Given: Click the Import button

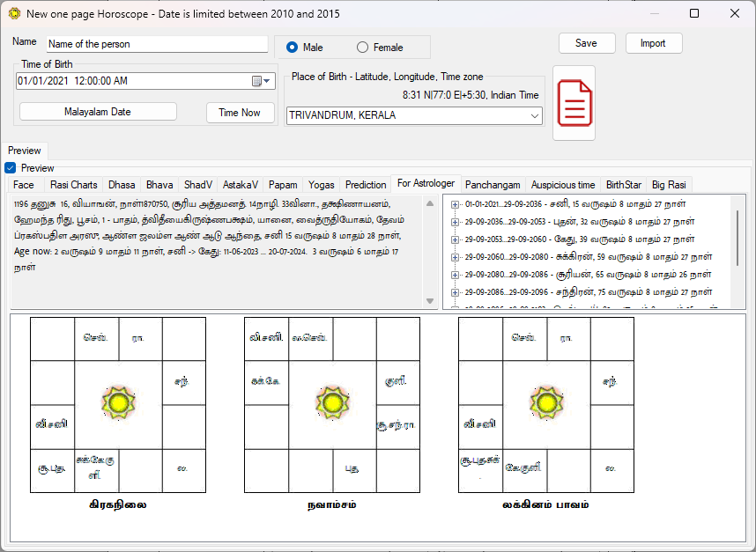Looking at the screenshot, I should pos(653,42).
